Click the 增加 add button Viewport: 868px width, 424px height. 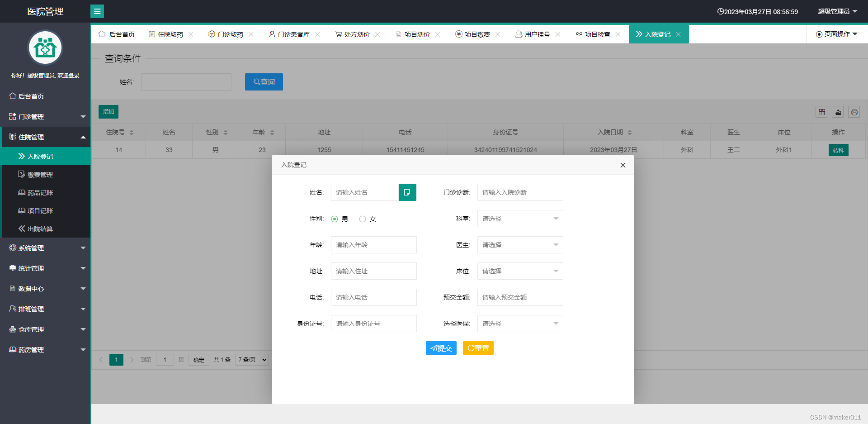tap(108, 112)
